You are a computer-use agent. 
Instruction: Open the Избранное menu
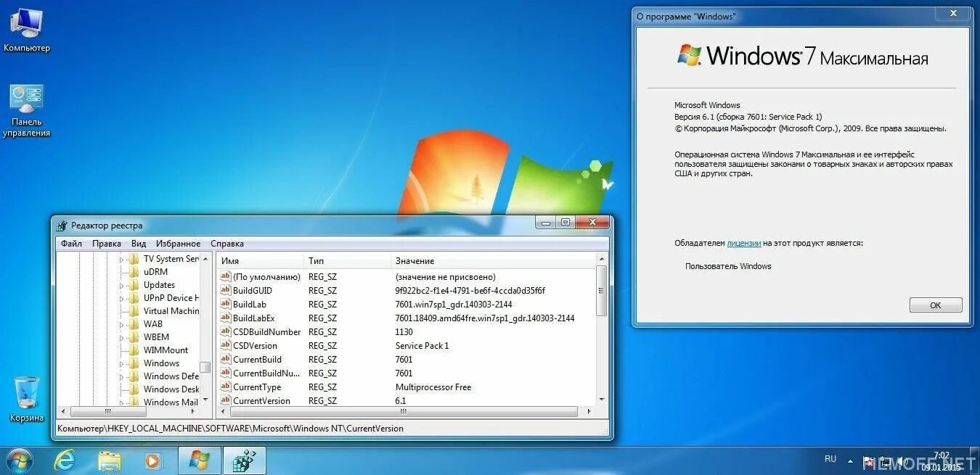[x=178, y=244]
